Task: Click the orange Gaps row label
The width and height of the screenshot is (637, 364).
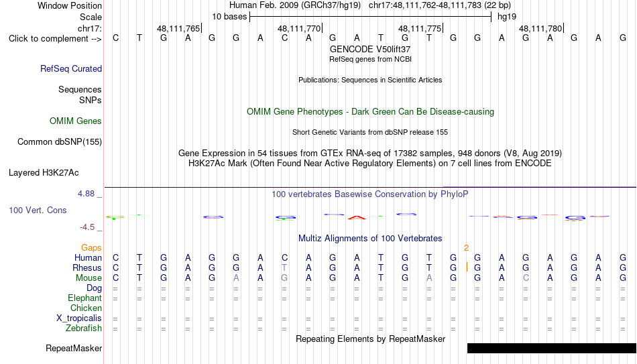Action: tap(91, 248)
